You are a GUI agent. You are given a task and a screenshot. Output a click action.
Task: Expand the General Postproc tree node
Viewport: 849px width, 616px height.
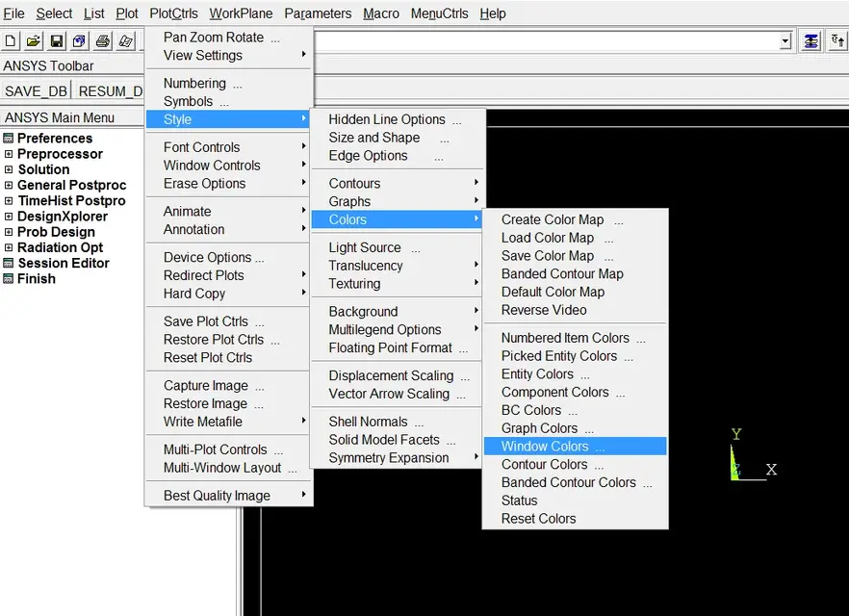coord(8,185)
